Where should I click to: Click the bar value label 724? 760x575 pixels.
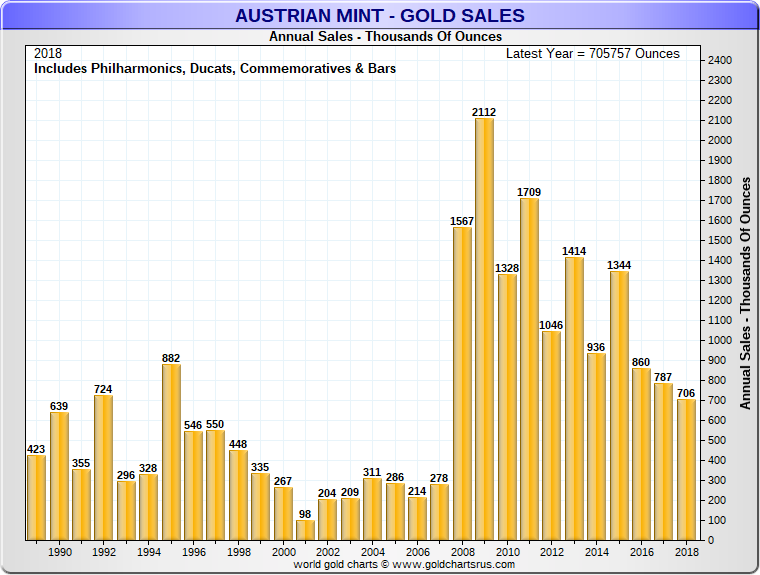click(x=103, y=389)
